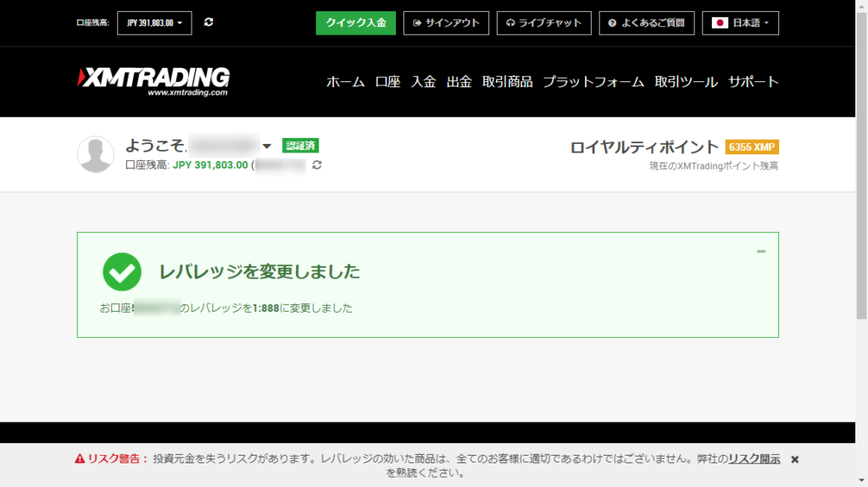
Task: Open the JPY 391,803.00 balance dropdown
Action: tap(154, 23)
